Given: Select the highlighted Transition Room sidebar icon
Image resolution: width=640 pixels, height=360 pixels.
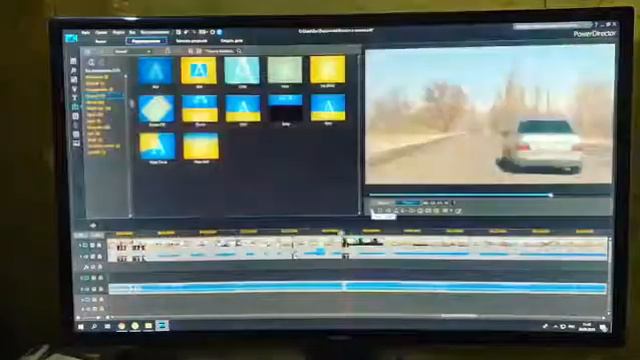Looking at the screenshot, I should [75, 107].
